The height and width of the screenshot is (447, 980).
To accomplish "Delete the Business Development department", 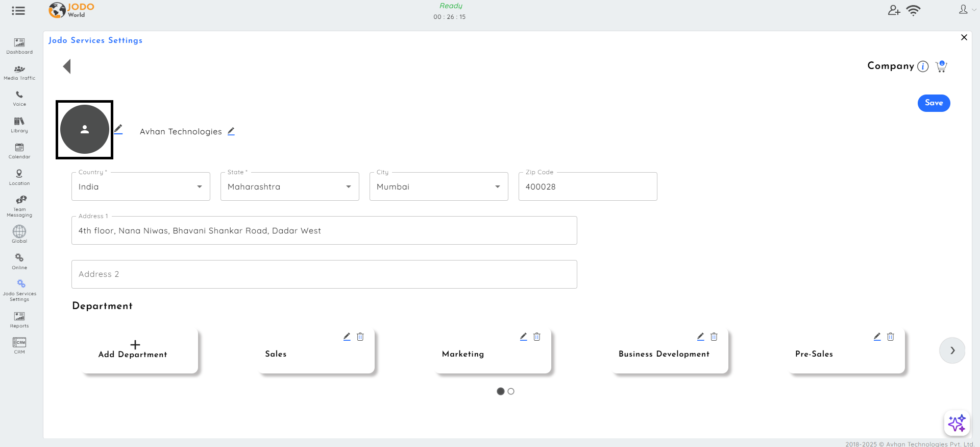I will pyautogui.click(x=714, y=337).
